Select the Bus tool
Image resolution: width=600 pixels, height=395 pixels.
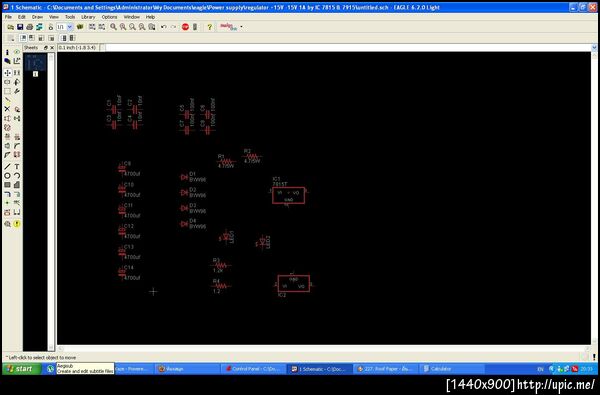point(7,194)
